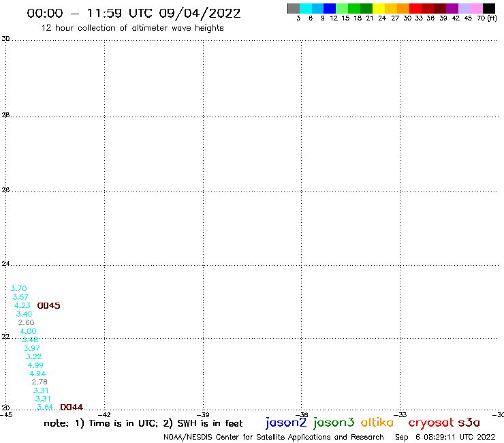
Task: Click wave height value 3.97
Action: (32, 348)
